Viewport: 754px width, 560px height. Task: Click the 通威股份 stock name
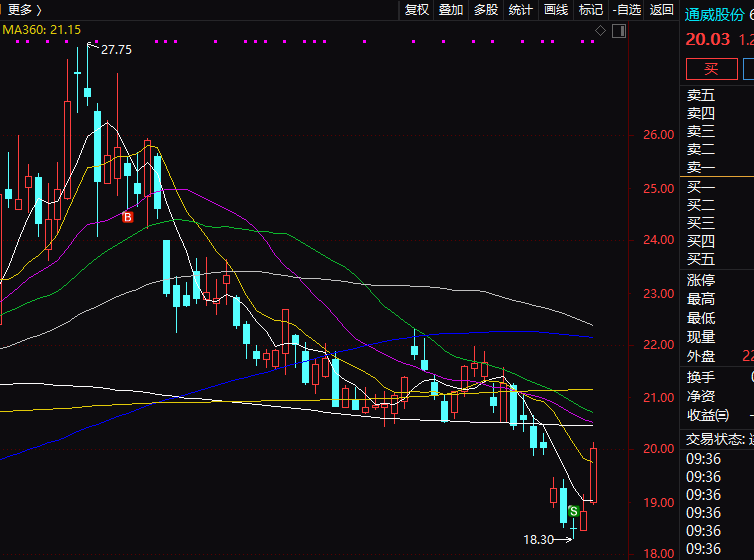(714, 14)
